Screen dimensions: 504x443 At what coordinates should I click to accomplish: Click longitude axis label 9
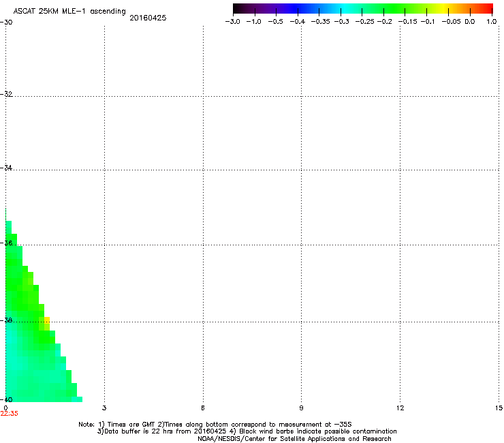[x=301, y=408]
